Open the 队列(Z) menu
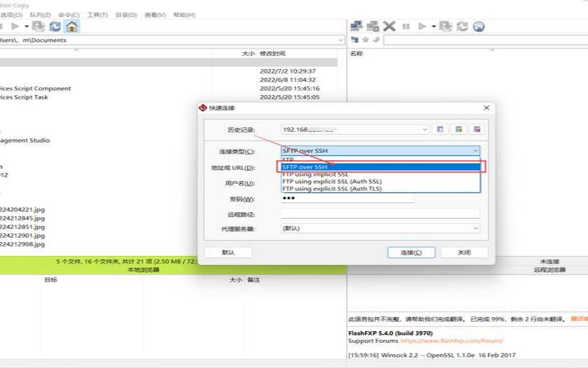Viewport: 588px width, 368px height. [40, 15]
